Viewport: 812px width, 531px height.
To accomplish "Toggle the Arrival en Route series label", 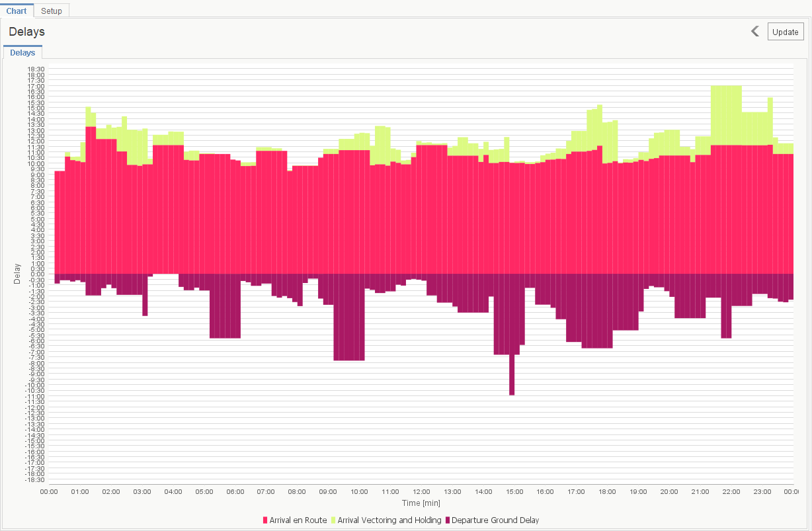I will pyautogui.click(x=298, y=520).
